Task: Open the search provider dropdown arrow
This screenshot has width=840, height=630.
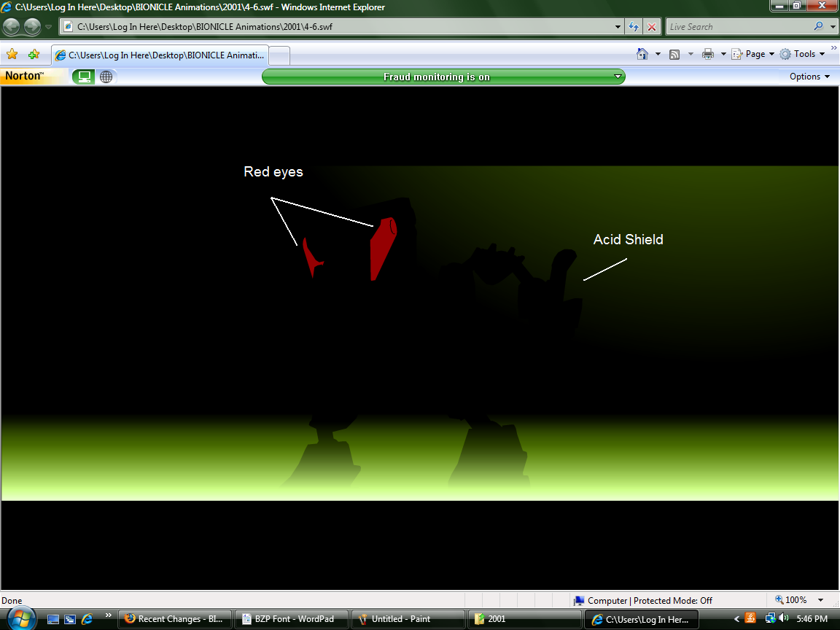Action: tap(833, 26)
